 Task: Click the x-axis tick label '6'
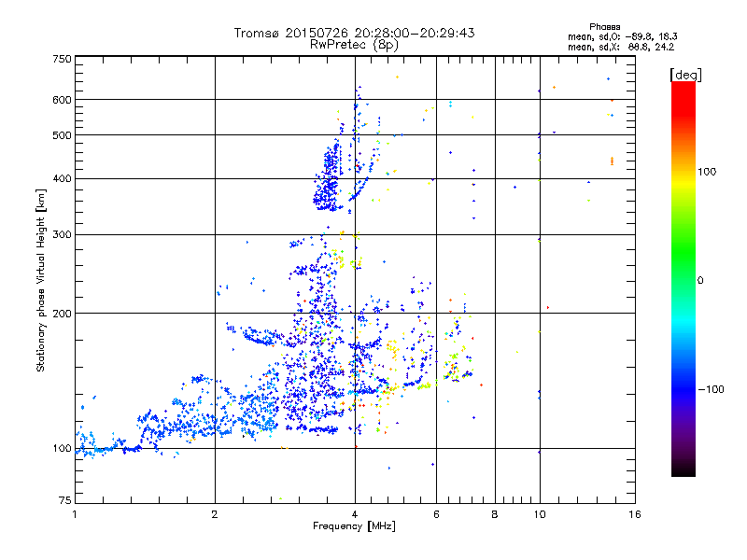point(436,514)
